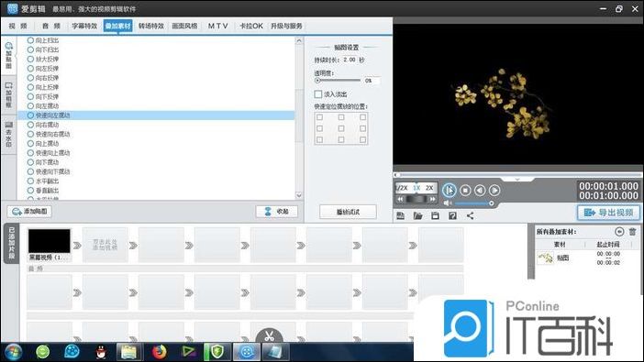This screenshot has height=362, width=644.
Task: Save the project with the floppy icon
Action: (x=435, y=216)
